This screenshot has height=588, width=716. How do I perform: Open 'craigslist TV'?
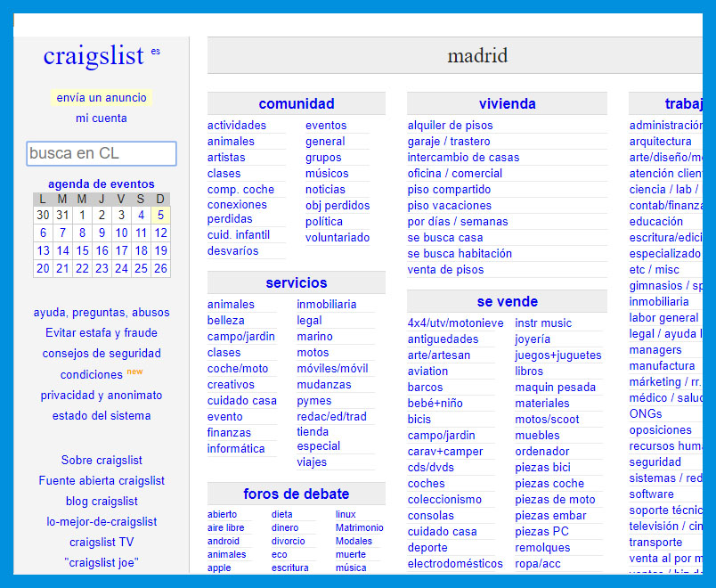pos(102,543)
